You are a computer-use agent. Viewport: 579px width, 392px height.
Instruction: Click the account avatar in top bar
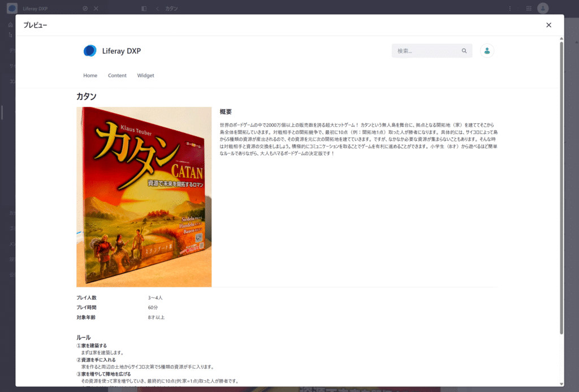[543, 8]
